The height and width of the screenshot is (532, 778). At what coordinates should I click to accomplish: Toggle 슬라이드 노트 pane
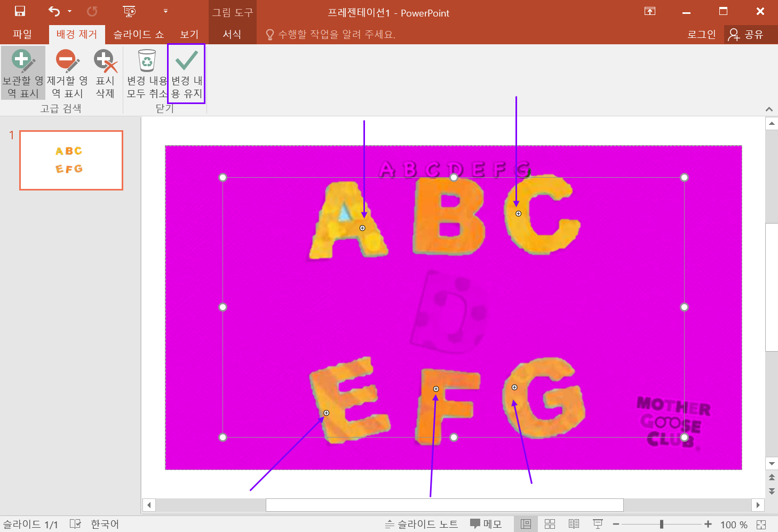click(x=422, y=524)
